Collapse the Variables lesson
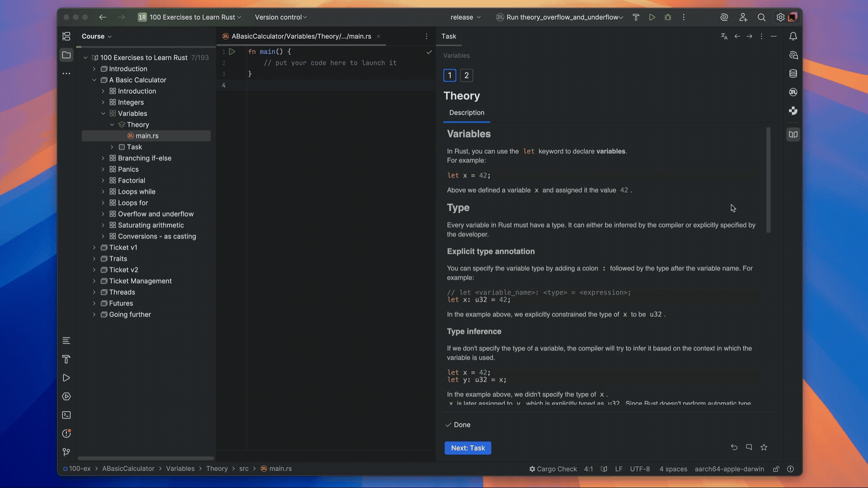This screenshot has height=488, width=868. (103, 113)
